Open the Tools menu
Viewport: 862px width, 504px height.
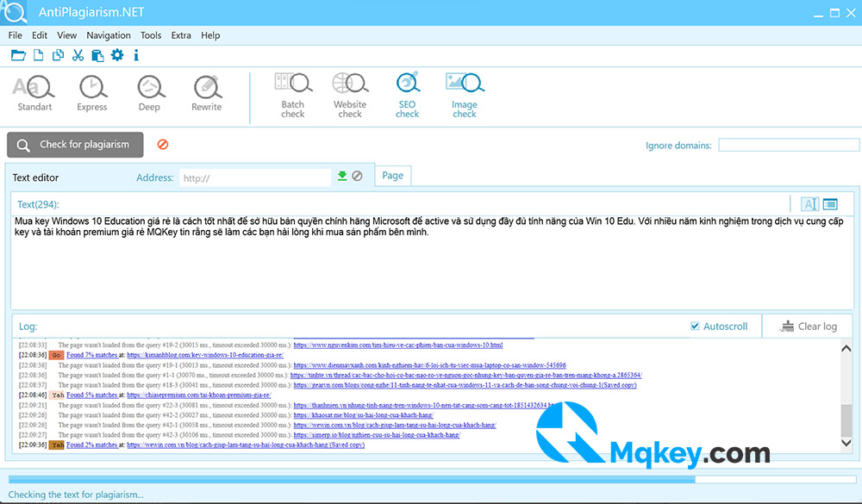click(x=151, y=35)
